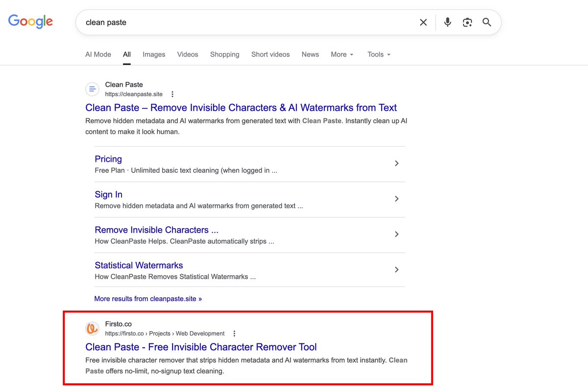Click chevron arrow on Pricing row
588x391 pixels.
[x=397, y=163]
